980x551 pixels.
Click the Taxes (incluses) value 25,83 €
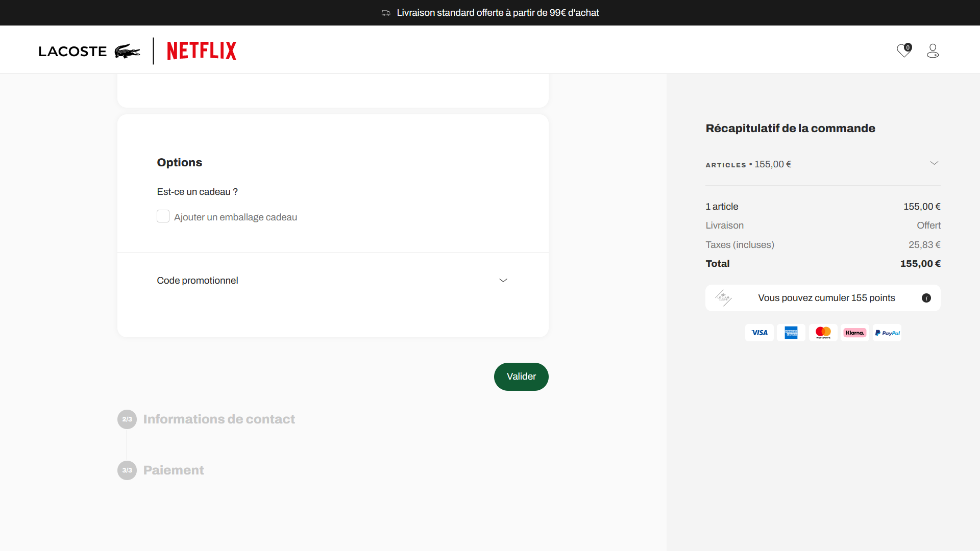click(x=924, y=245)
